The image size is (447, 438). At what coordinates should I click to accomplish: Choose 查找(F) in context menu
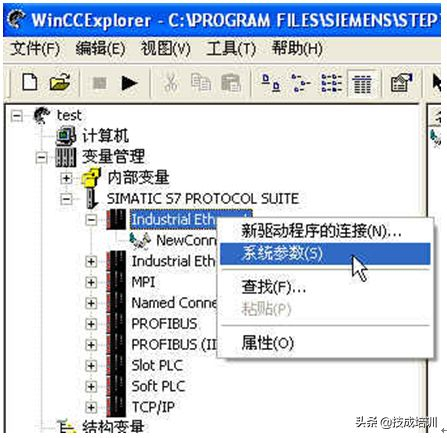pos(325,287)
